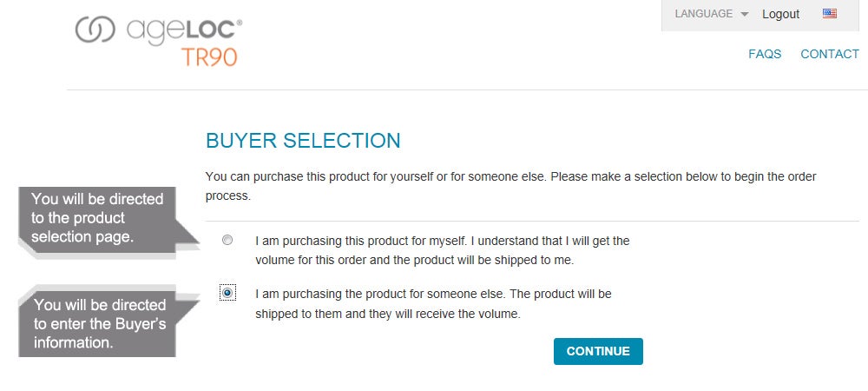Expand the LANGUAGE dropdown arrow
This screenshot has height=391, width=868.
point(745,15)
